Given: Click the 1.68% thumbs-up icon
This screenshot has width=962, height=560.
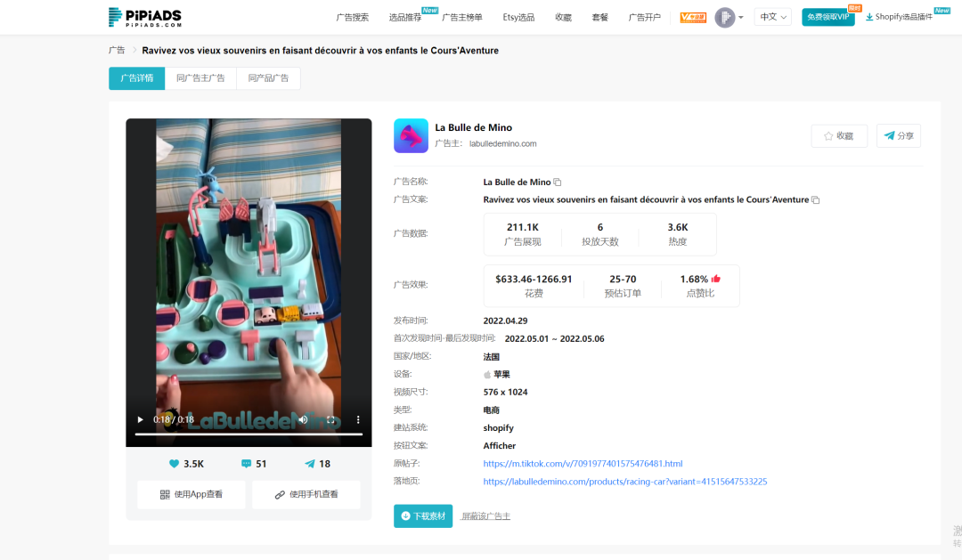Looking at the screenshot, I should 716,279.
